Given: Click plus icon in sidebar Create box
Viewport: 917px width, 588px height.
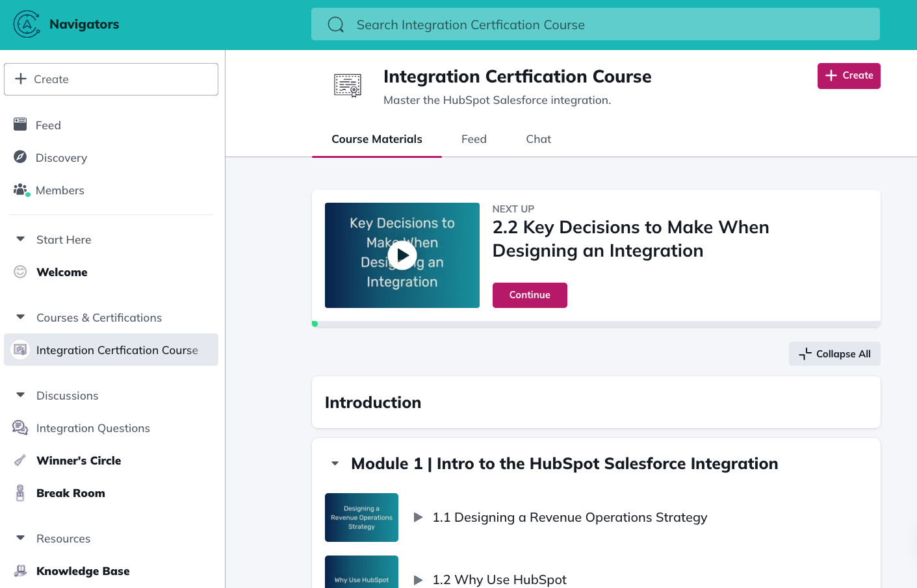Looking at the screenshot, I should coord(21,79).
